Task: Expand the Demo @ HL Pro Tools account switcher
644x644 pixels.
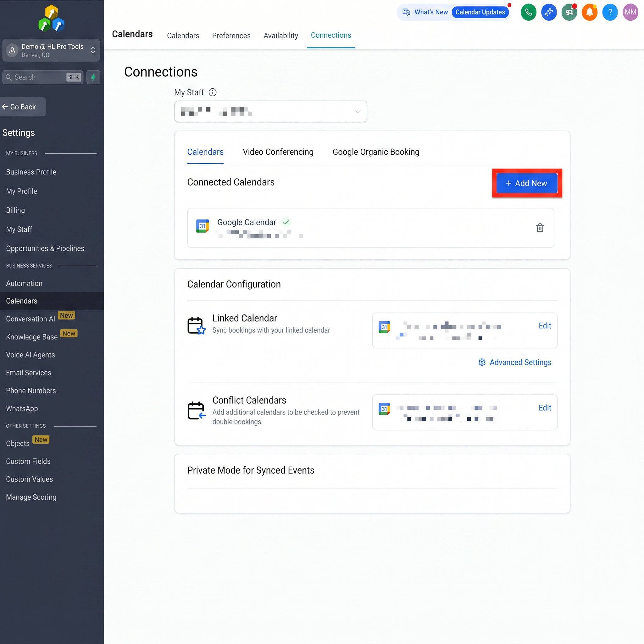Action: point(51,50)
